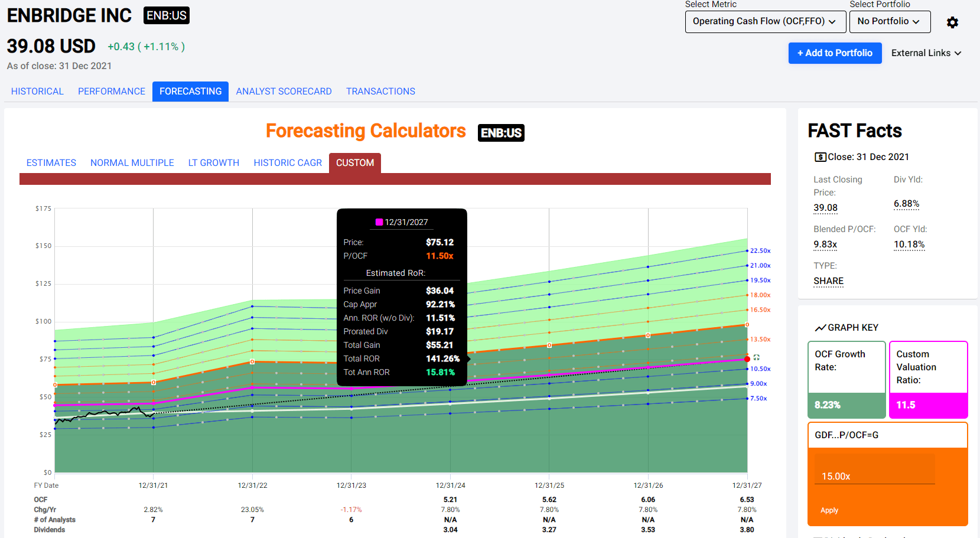The width and height of the screenshot is (980, 538).
Task: Select the Historic CAGR calculator tab
Action: click(x=288, y=163)
